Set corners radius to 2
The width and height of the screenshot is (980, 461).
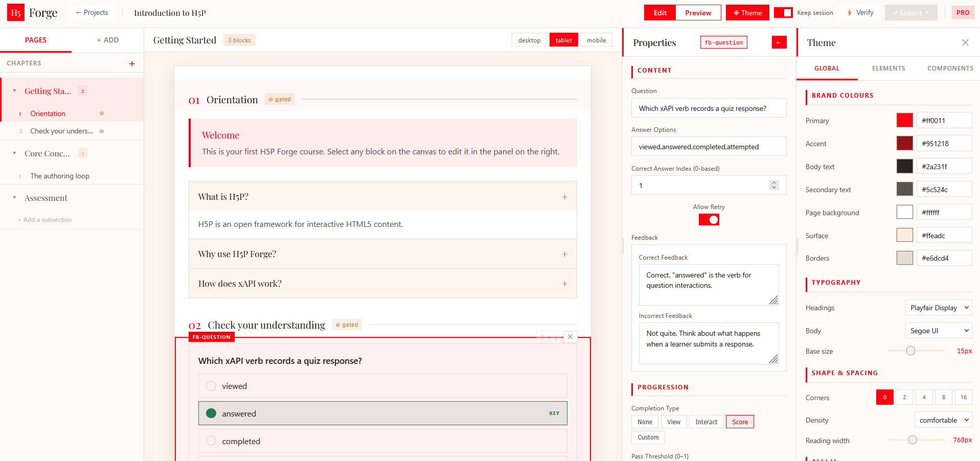(904, 397)
